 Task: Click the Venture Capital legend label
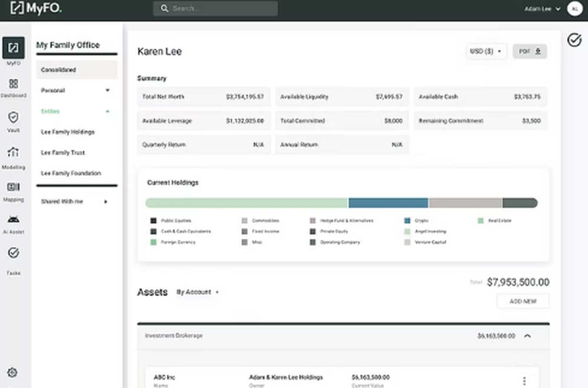pos(430,242)
